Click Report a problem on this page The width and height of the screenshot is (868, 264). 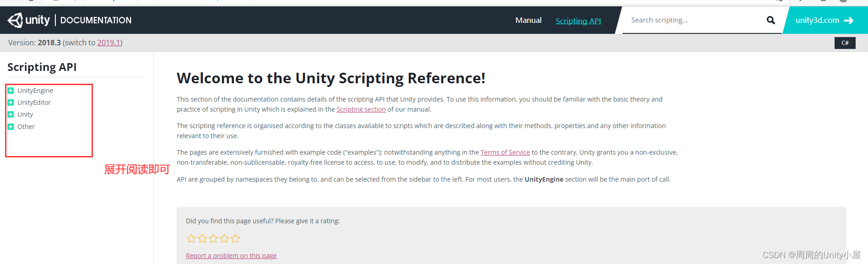pyautogui.click(x=231, y=256)
